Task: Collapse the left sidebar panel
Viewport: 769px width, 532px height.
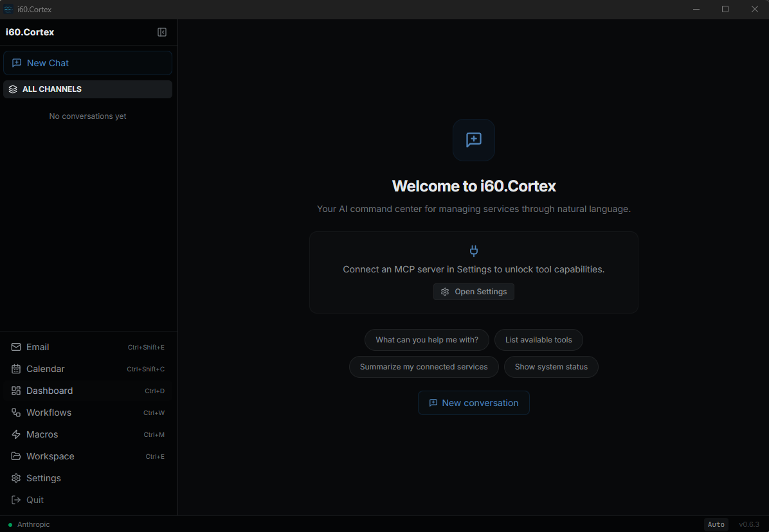Action: click(x=162, y=31)
